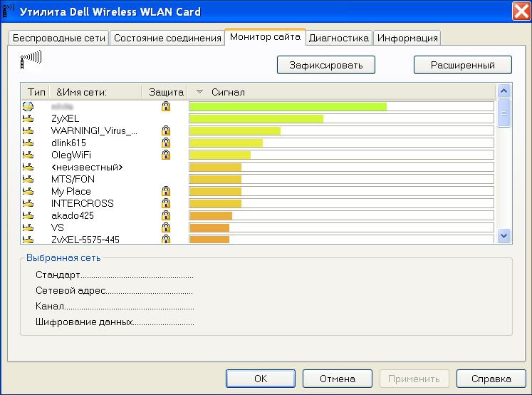Select the WARNING!_Virus_... network

pyautogui.click(x=94, y=130)
